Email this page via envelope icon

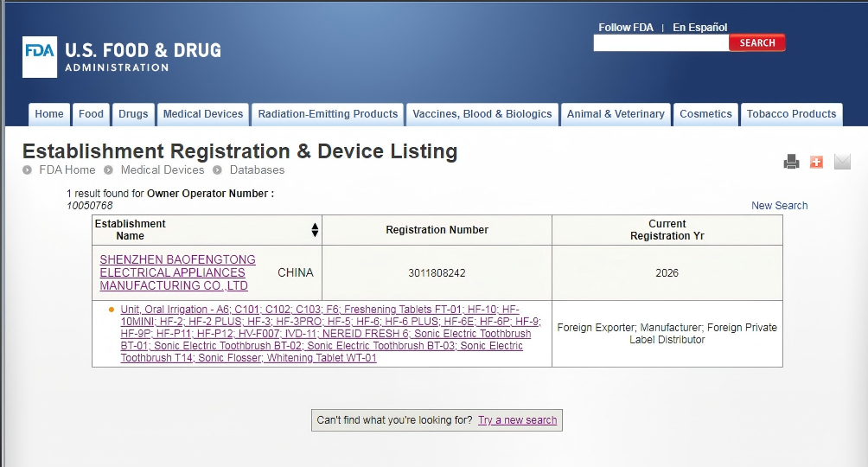tap(842, 162)
